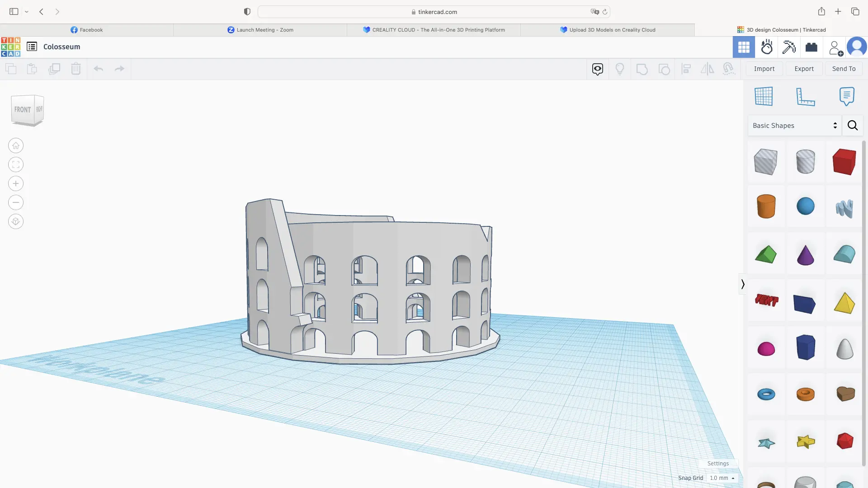Toggle orthographic/perspective view cube icon

[x=16, y=221]
